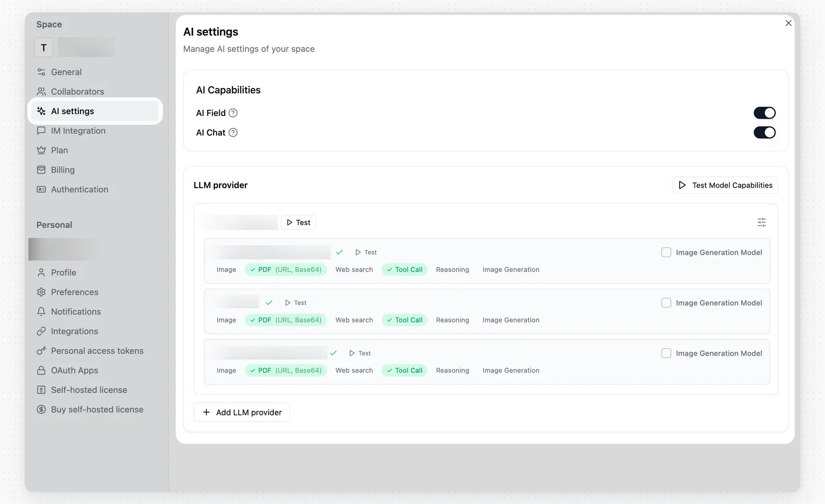Click third model's PDF (URL, Base64) tag
The width and height of the screenshot is (825, 504).
286,371
